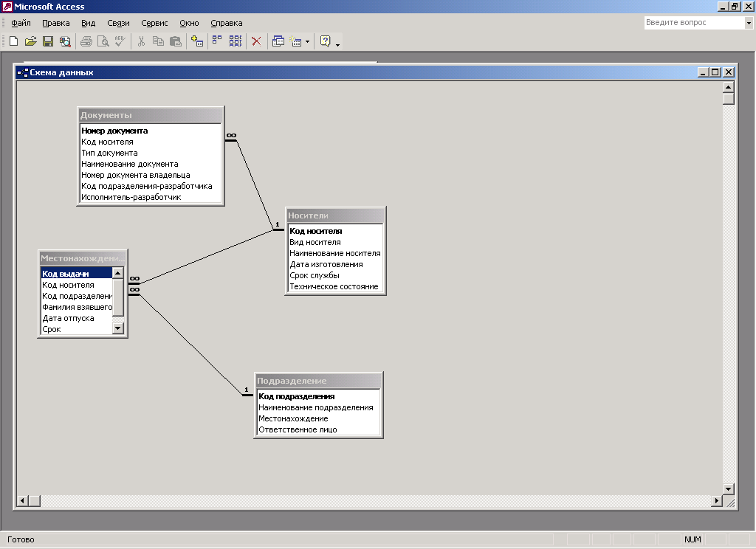The height and width of the screenshot is (549, 756).
Task: Open the New Object dropdown arrow
Action: tap(307, 42)
